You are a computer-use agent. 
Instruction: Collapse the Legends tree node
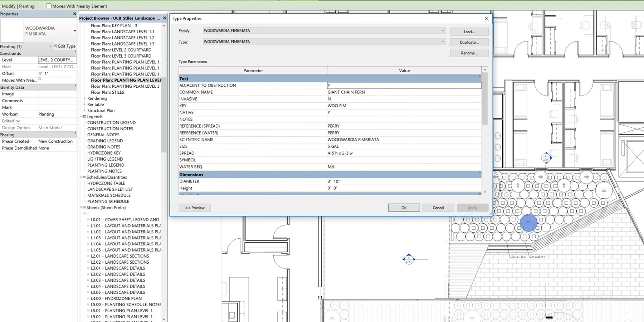pos(84,117)
